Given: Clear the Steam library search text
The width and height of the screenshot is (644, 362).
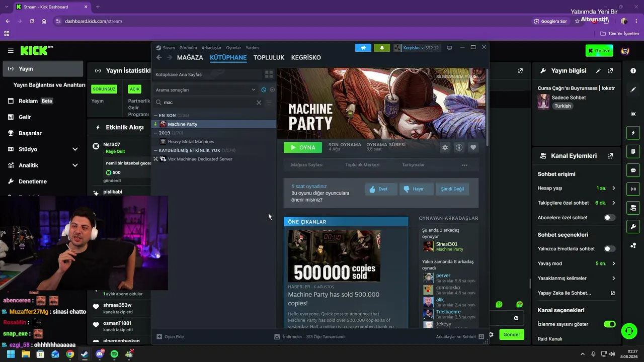Looking at the screenshot, I should (259, 103).
